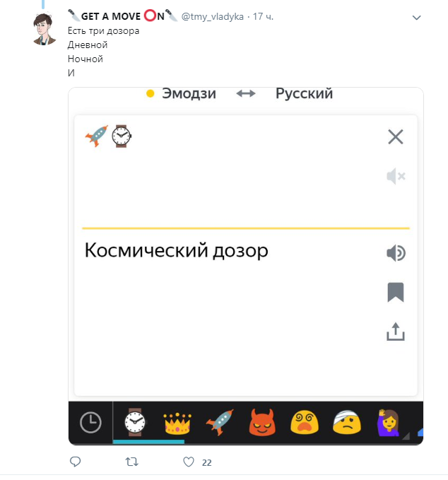Pick the dizzy face emoji
448x480 pixels.
[305, 423]
